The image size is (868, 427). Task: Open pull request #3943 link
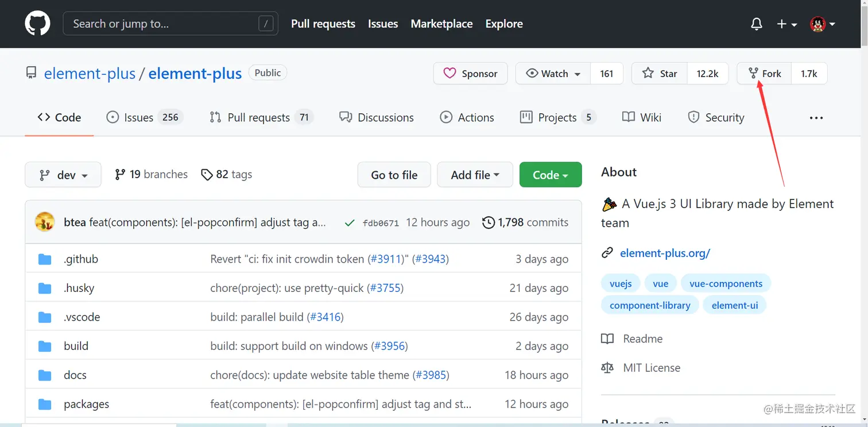(x=431, y=259)
